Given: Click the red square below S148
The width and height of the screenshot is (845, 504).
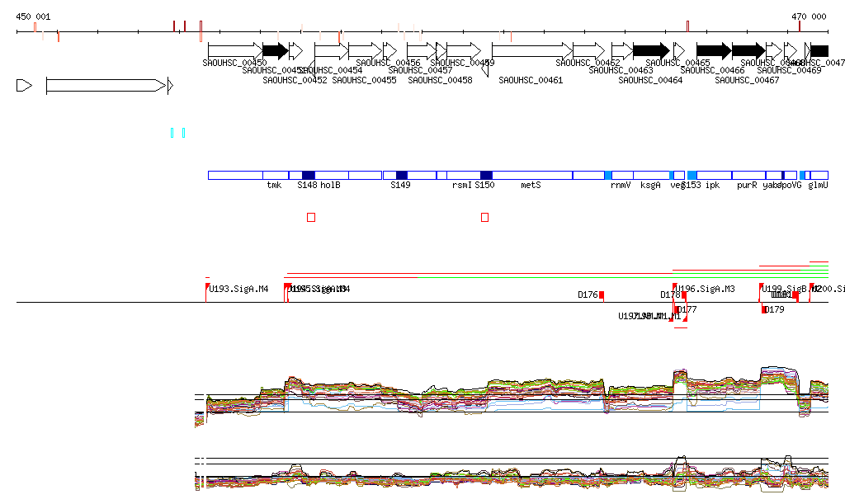Looking at the screenshot, I should (311, 217).
